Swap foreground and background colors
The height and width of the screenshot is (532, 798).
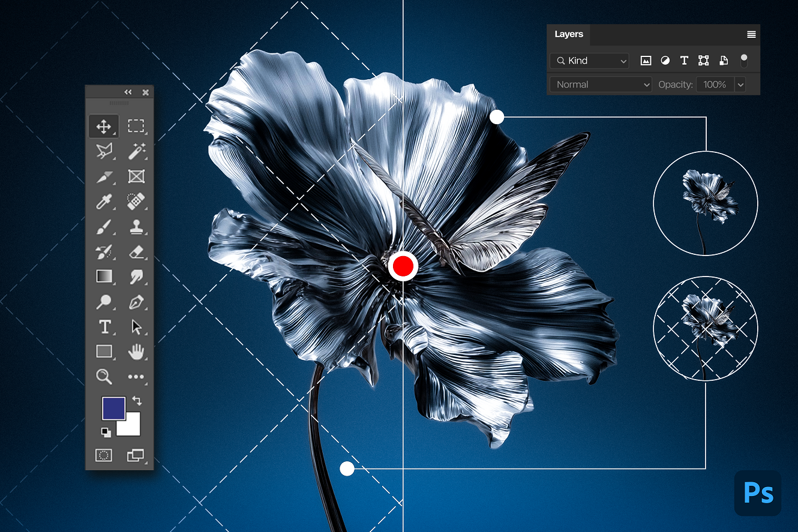pyautogui.click(x=136, y=401)
